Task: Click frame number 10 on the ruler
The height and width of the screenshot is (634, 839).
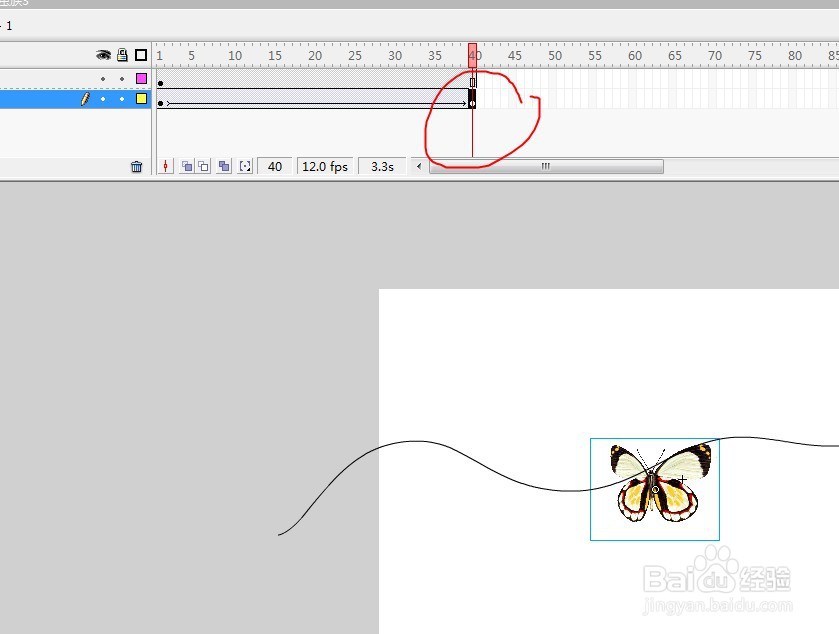Action: pos(235,56)
